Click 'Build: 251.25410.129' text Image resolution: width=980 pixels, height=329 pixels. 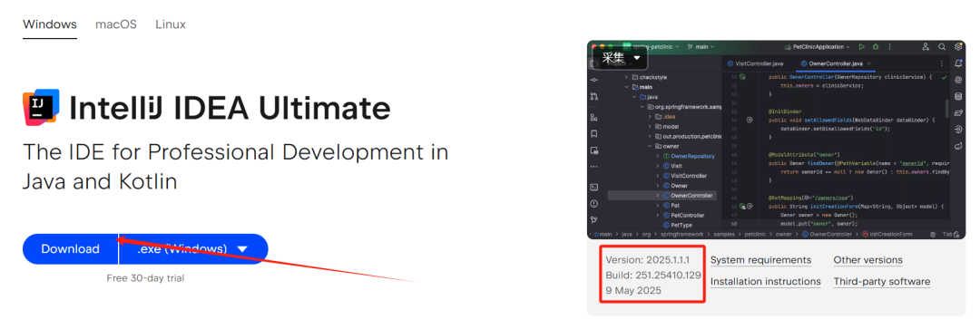pos(652,275)
